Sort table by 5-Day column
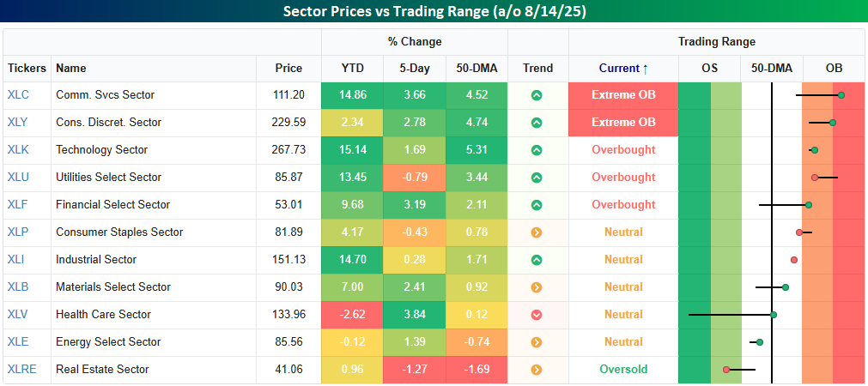 pos(415,68)
